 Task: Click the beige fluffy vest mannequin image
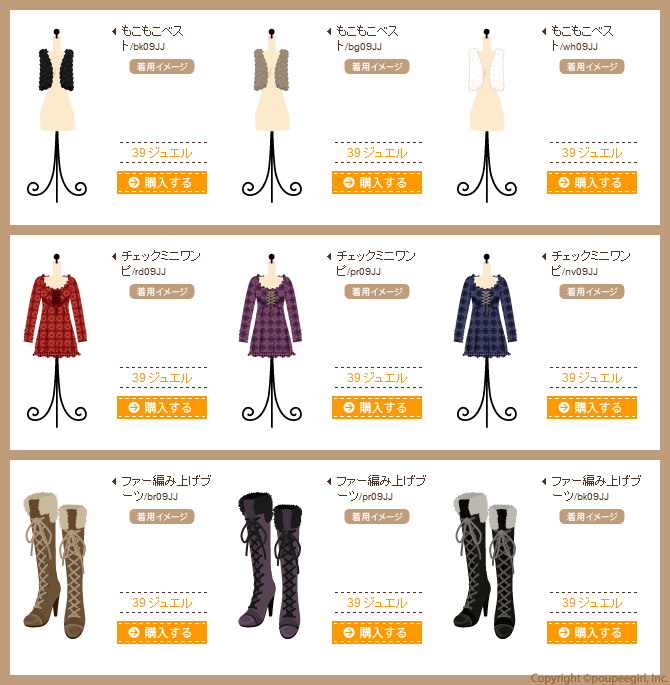coord(272,116)
